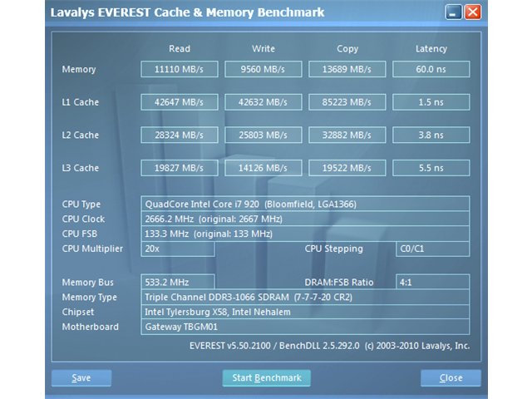Select L2 Cache write 25803 MB/s
This screenshot has height=399, width=532.
(x=263, y=135)
